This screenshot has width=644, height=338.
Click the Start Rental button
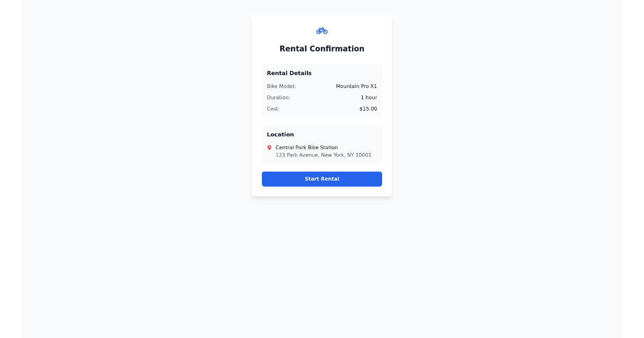coord(321,179)
